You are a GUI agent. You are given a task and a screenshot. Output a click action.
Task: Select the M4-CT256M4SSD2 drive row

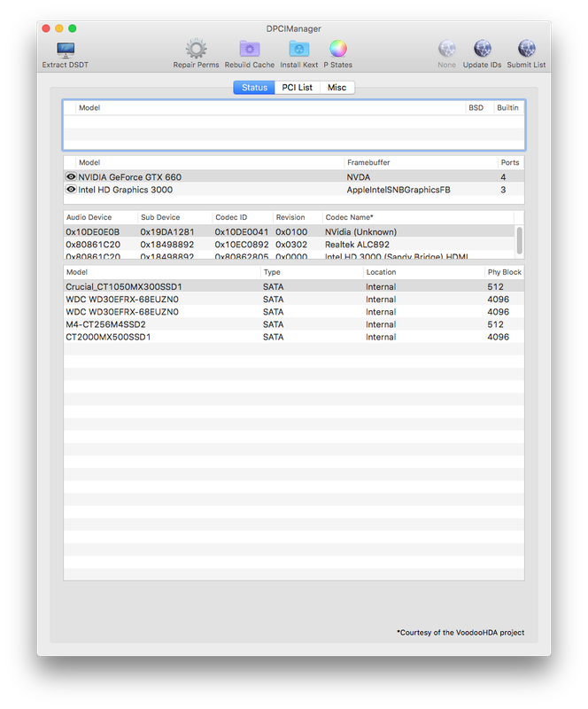[x=294, y=324]
